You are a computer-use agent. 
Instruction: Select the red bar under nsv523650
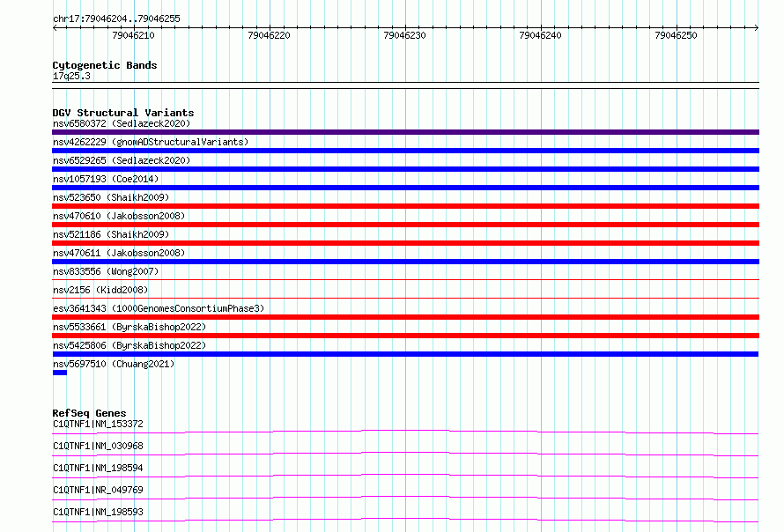coord(405,206)
